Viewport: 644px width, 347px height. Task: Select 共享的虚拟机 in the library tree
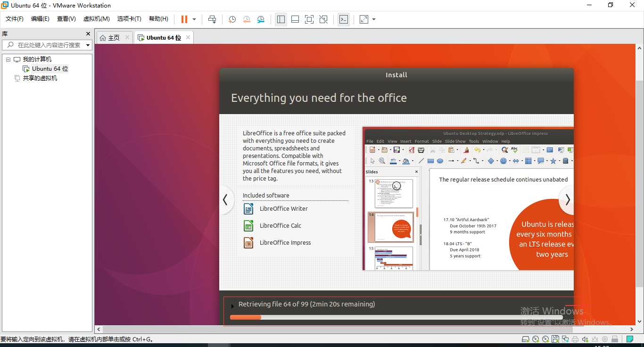coord(40,78)
